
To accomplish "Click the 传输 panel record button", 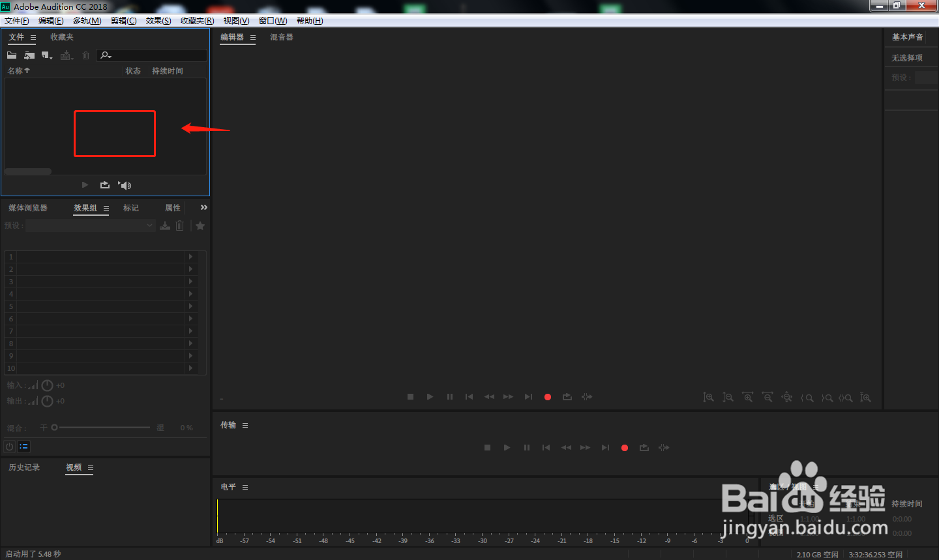I will [625, 448].
